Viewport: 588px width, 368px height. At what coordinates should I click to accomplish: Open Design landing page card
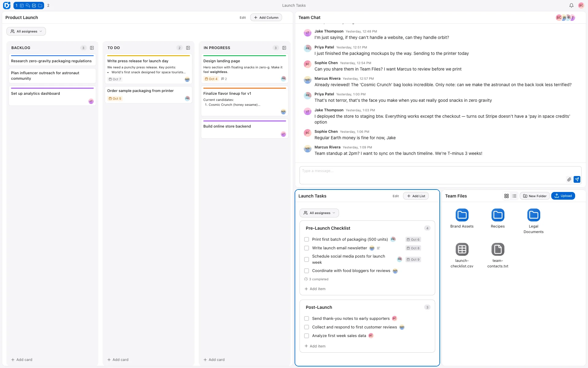click(244, 68)
